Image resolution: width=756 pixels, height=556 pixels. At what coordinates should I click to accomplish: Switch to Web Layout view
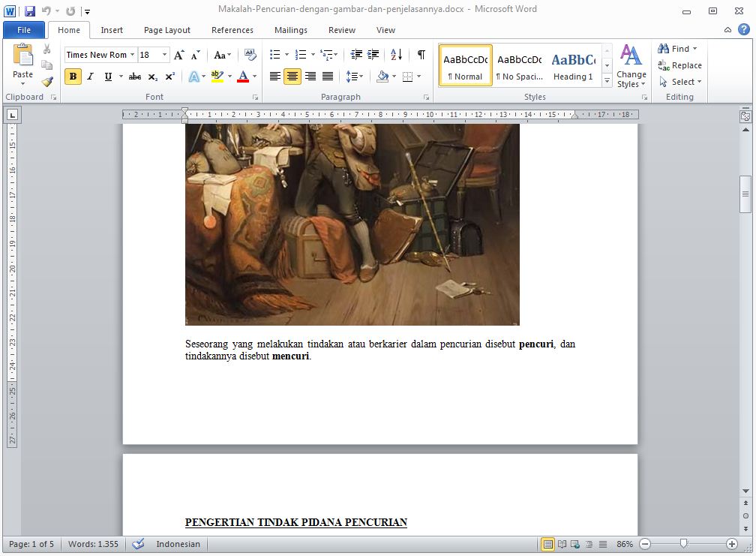(575, 544)
